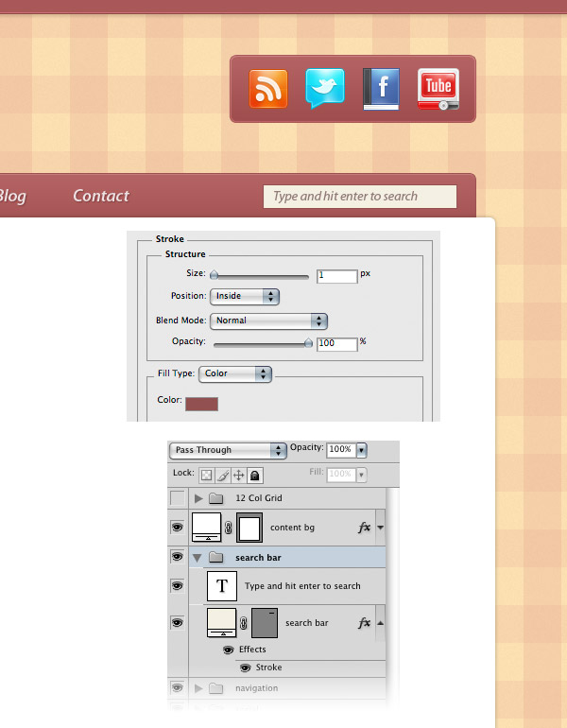Open the Fill 100% arrow
Image resolution: width=567 pixels, height=728 pixels.
pyautogui.click(x=361, y=475)
